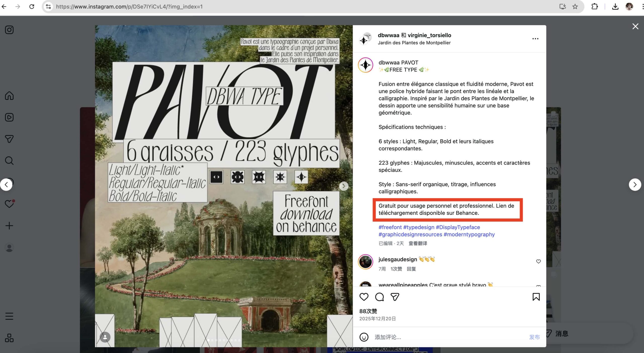Open the hamburger More menu in sidebar
Screen dimensions: 644x353
click(x=9, y=316)
